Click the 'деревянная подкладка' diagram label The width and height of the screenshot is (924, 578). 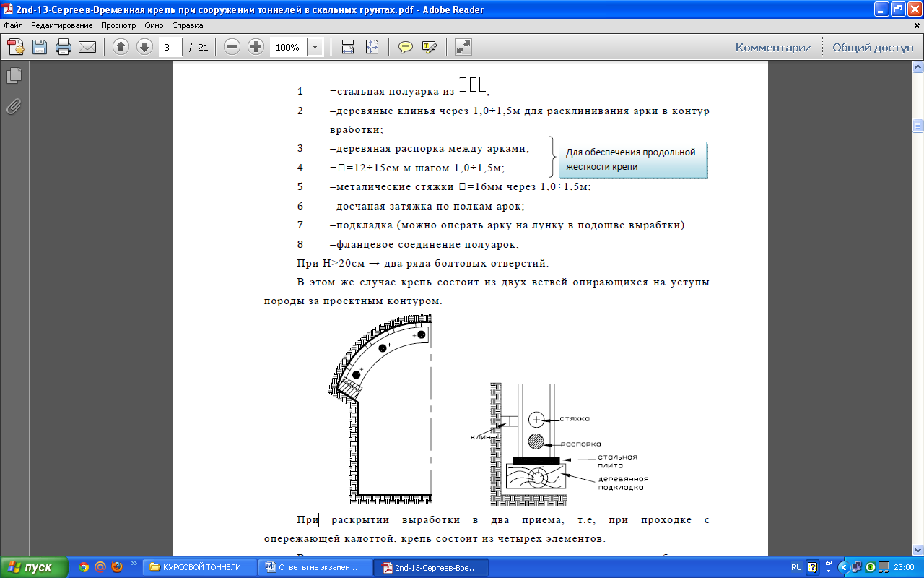click(x=624, y=483)
